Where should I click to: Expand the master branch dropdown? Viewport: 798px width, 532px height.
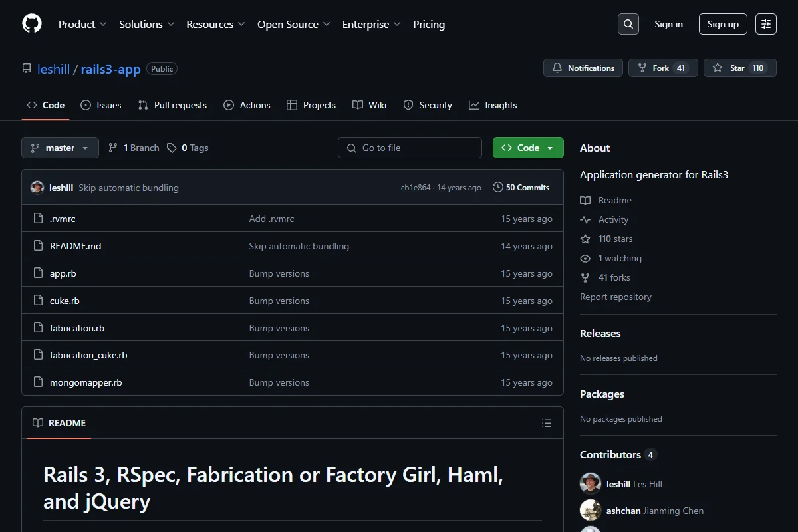pos(60,148)
